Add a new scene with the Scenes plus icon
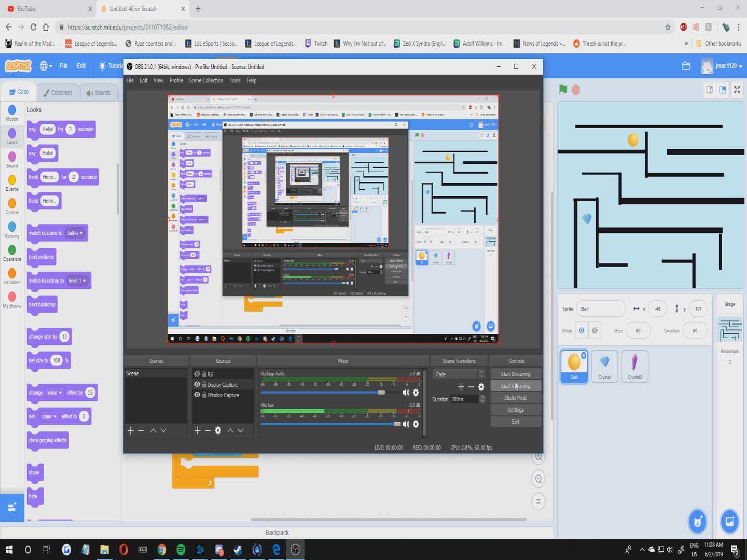747x560 pixels. [x=131, y=430]
